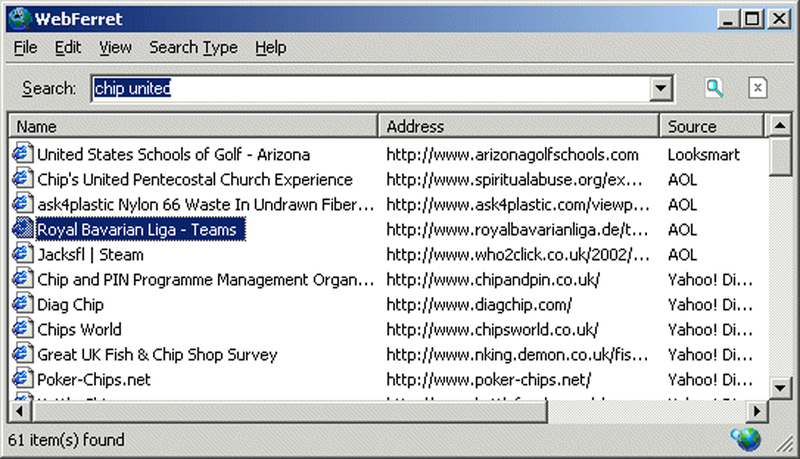Click address http://www.poker-chips.net/

click(489, 379)
